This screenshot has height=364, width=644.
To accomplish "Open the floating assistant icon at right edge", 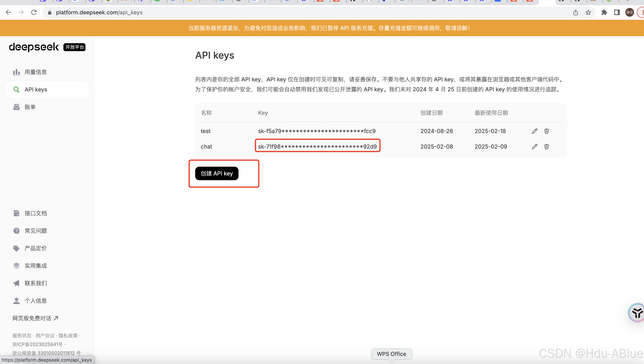I will [637, 313].
